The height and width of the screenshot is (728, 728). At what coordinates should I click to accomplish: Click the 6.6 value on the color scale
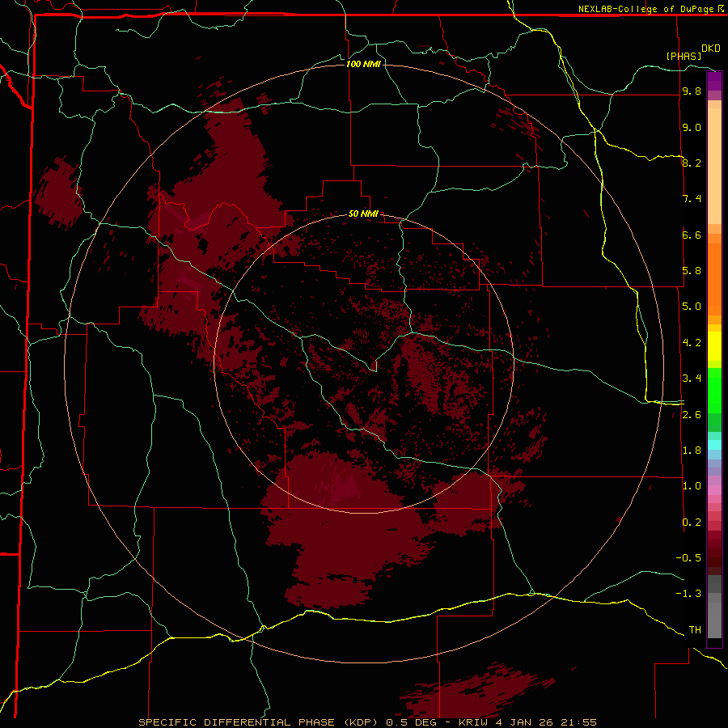[692, 235]
